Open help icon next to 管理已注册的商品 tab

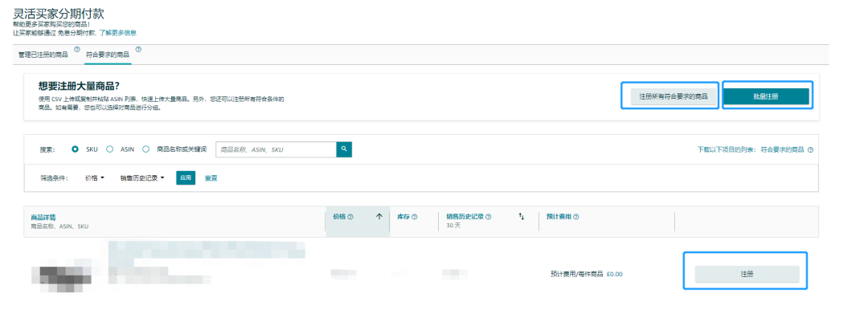point(77,49)
